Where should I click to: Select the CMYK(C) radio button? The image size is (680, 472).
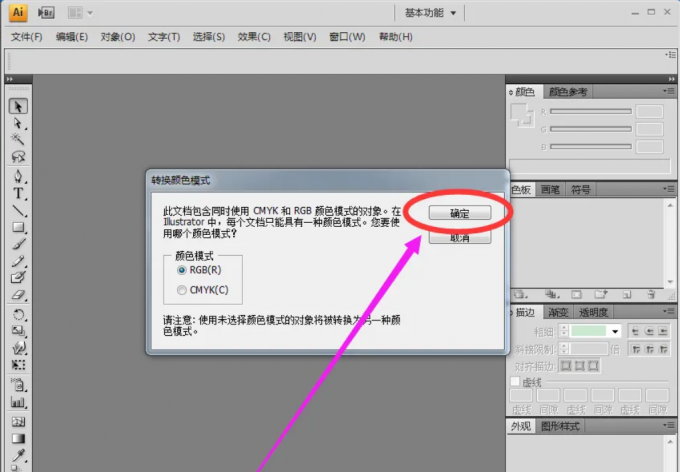pos(182,290)
